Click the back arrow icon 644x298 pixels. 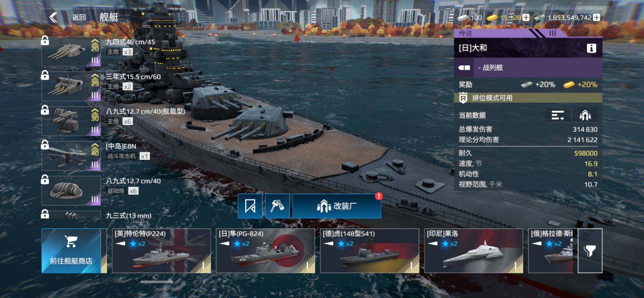[53, 17]
